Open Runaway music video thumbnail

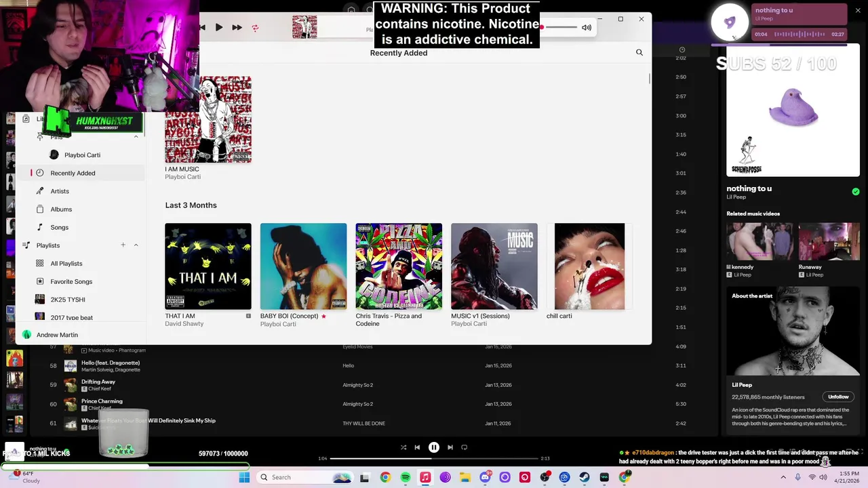(829, 241)
